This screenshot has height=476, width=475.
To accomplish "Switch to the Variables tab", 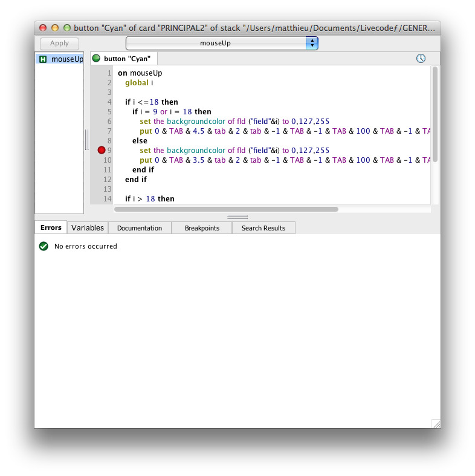I will tap(88, 228).
